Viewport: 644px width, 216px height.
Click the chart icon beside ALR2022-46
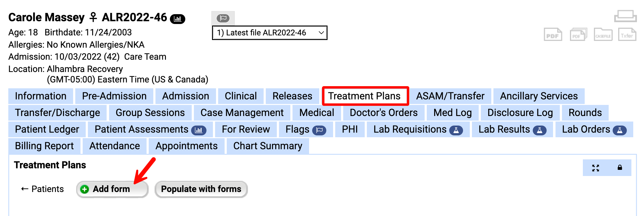tap(178, 19)
